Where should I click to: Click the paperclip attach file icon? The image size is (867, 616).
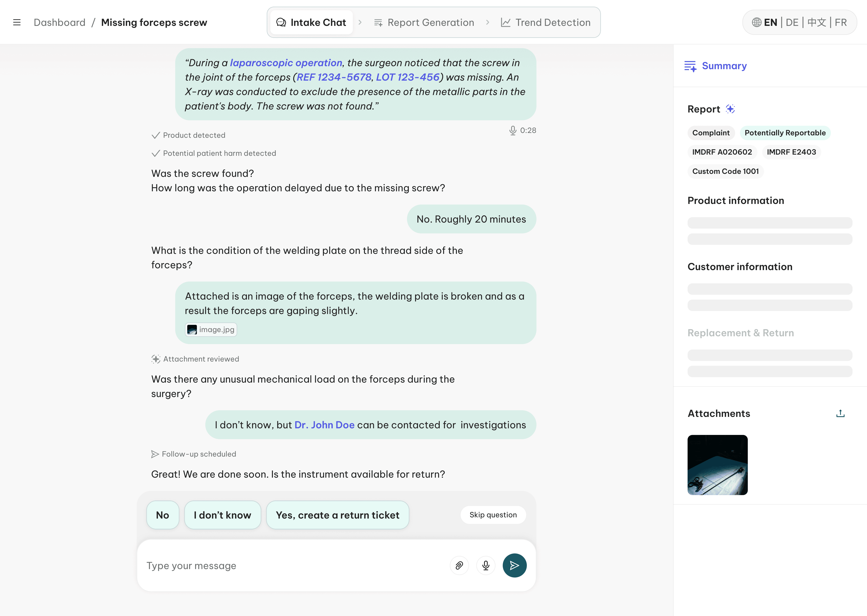click(x=459, y=565)
